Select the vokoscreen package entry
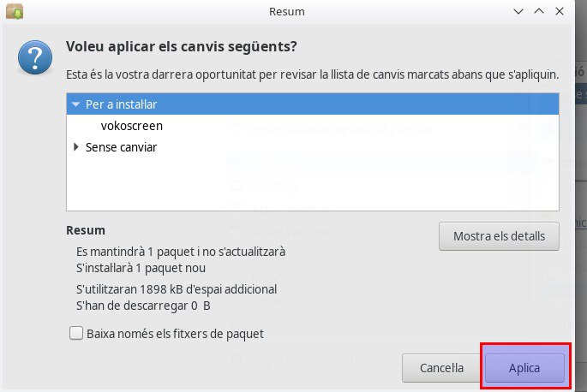The width and height of the screenshot is (587, 392). pos(132,126)
